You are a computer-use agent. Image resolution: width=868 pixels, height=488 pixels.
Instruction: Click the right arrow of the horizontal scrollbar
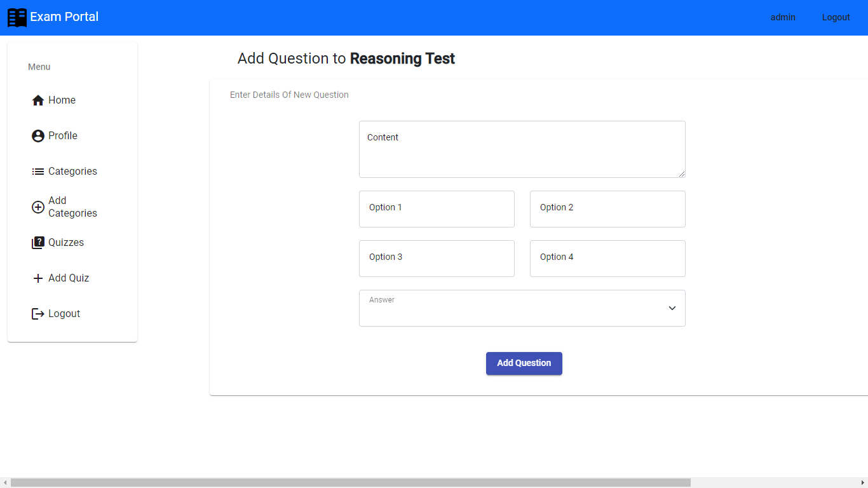click(862, 483)
